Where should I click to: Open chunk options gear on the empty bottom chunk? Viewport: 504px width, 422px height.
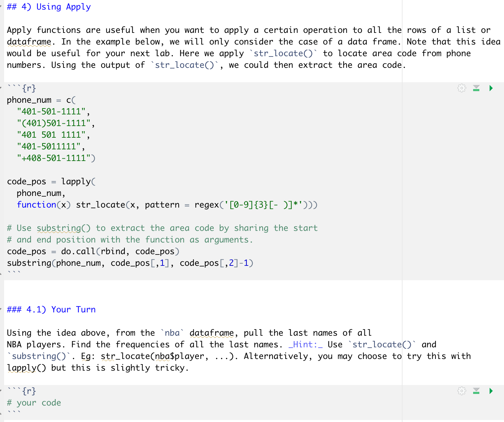coord(462,391)
